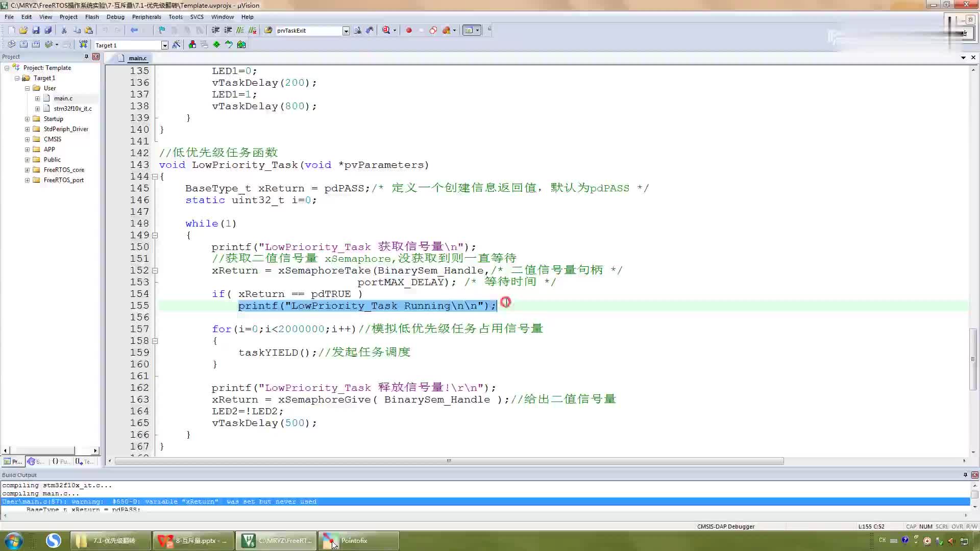Select the CMSIS folder
Viewport: 980px width, 551px height.
[x=52, y=139]
